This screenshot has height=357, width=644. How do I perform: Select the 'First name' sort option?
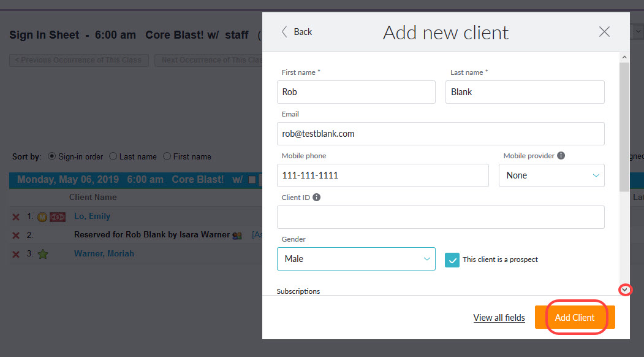(167, 156)
